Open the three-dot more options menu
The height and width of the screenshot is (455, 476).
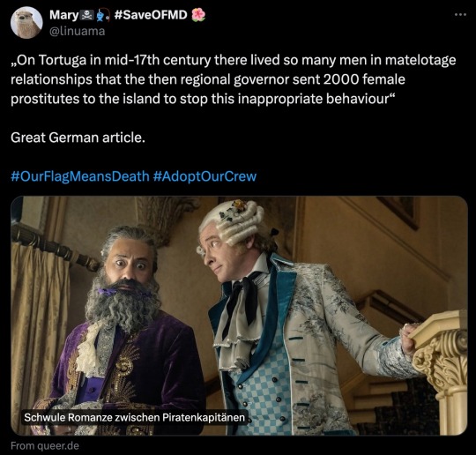(460, 15)
